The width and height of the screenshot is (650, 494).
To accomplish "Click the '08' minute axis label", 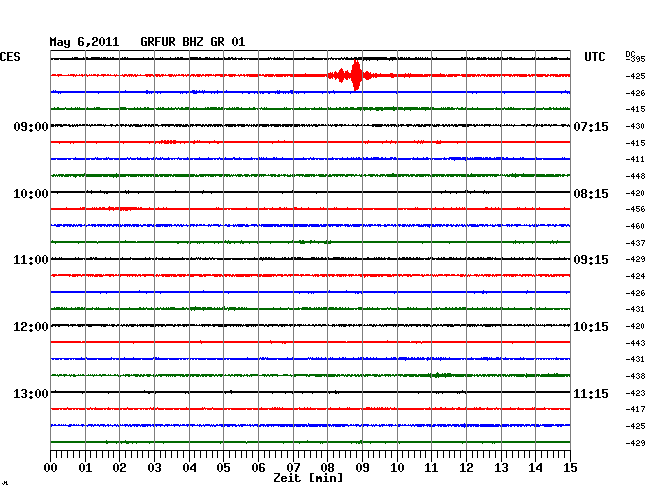I will click(327, 467).
